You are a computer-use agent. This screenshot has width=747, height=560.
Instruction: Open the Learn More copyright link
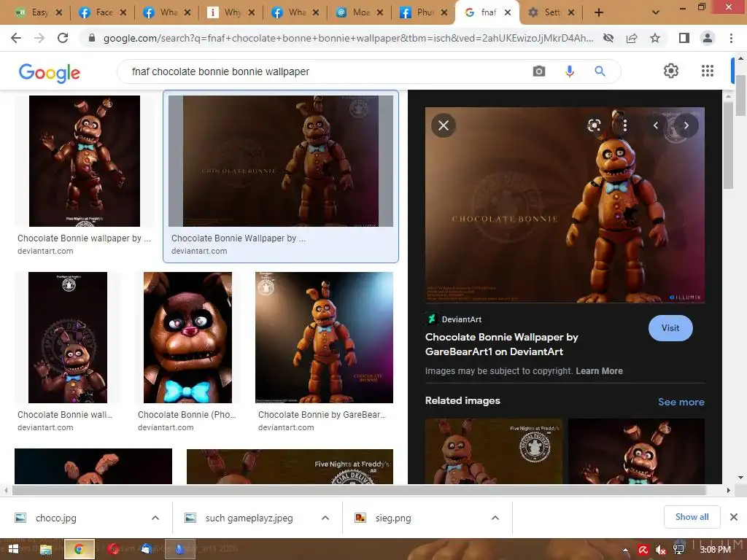point(599,371)
